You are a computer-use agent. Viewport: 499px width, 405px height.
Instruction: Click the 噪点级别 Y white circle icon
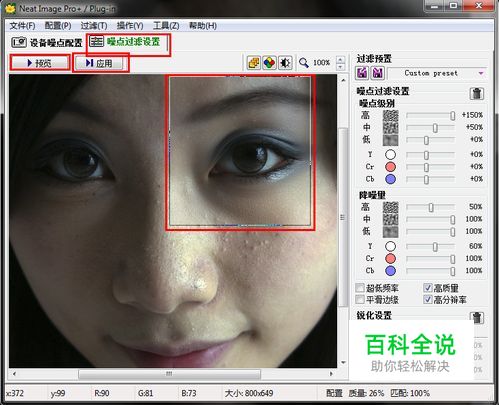pyautogui.click(x=390, y=155)
